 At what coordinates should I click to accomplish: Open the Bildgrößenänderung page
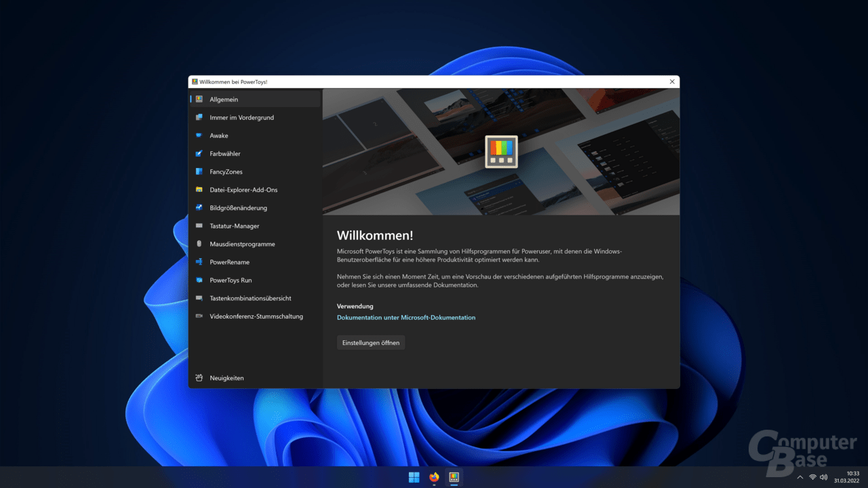[x=254, y=208]
